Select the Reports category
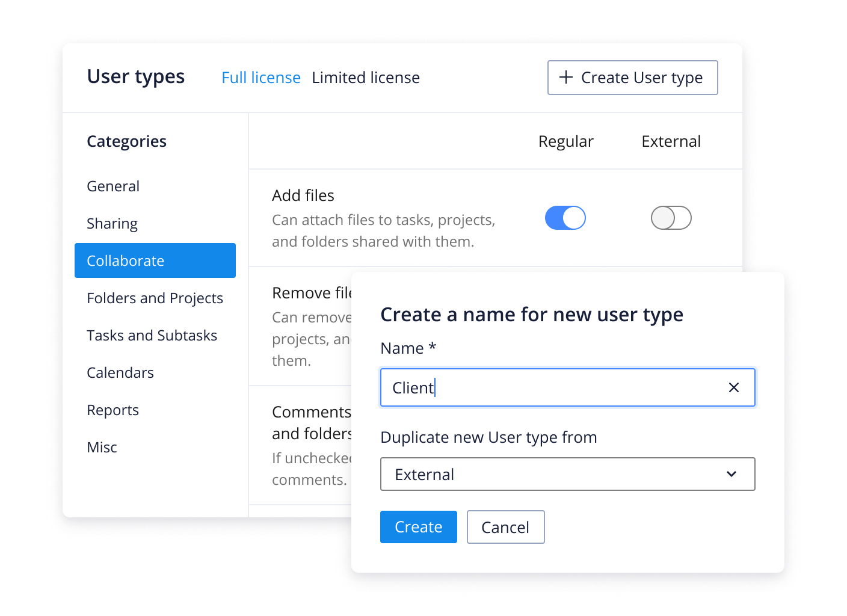The height and width of the screenshot is (616, 847). click(x=112, y=410)
